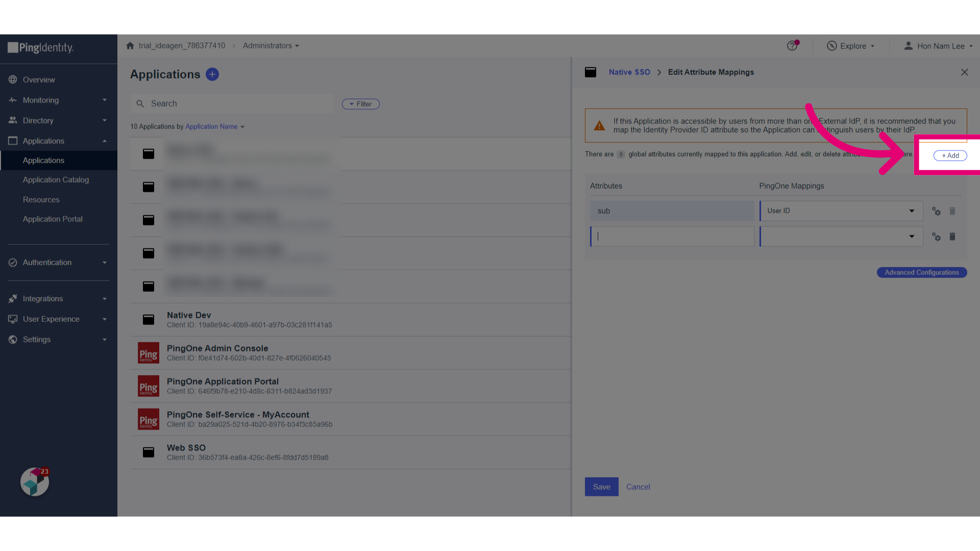980x551 pixels.
Task: Click the PingIdentity logo
Action: [x=41, y=47]
